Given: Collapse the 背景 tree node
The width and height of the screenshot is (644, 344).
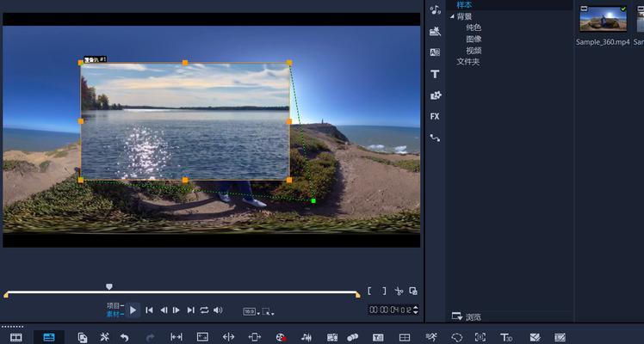Looking at the screenshot, I should pyautogui.click(x=452, y=16).
